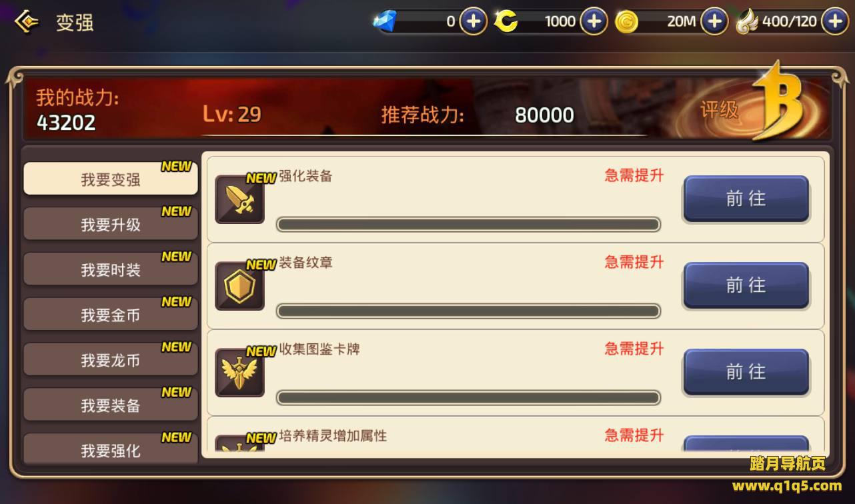This screenshot has width=855, height=504.
Task: Select the 我要变强 tab
Action: click(111, 179)
